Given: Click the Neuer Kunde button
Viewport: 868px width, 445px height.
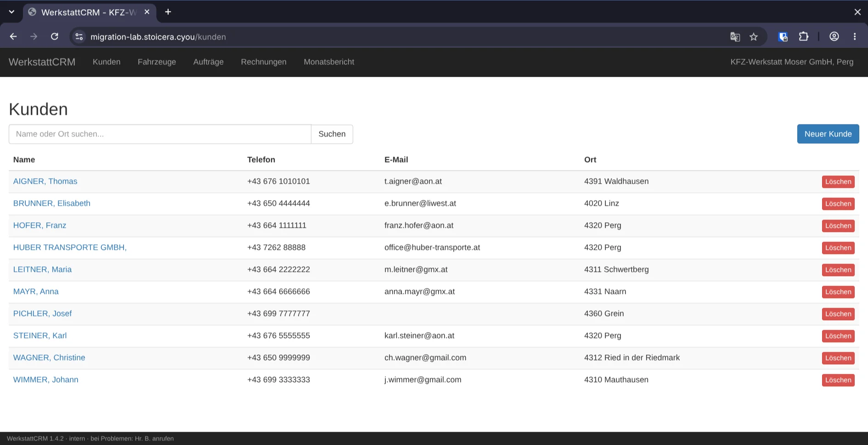Looking at the screenshot, I should coord(828,134).
